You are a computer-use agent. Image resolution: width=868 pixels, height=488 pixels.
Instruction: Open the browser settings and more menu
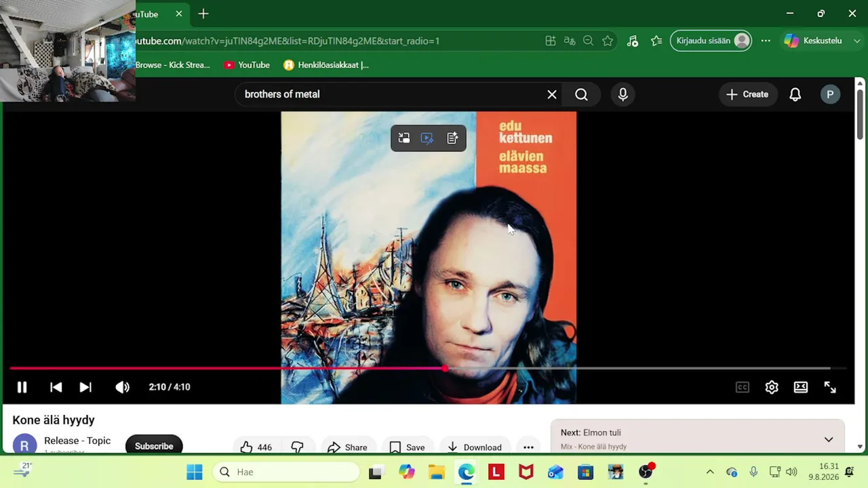pos(766,41)
